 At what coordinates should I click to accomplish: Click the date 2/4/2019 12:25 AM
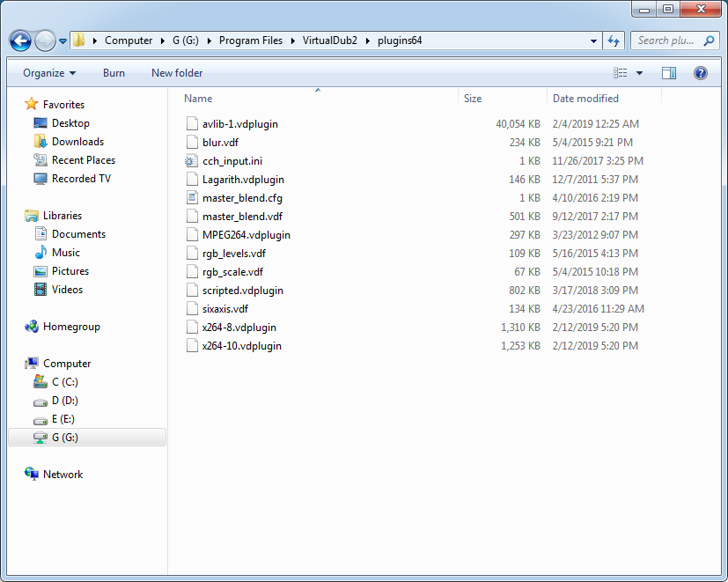tap(595, 124)
